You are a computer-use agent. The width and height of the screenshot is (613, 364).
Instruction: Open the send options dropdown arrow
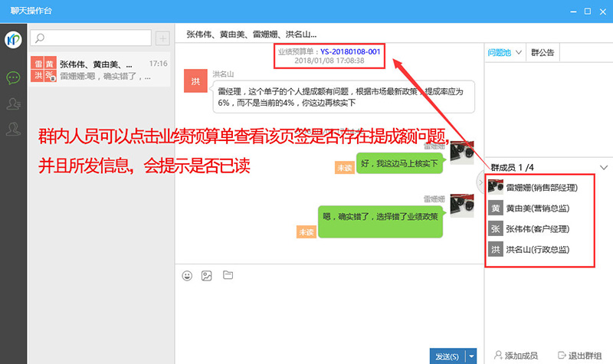471,356
